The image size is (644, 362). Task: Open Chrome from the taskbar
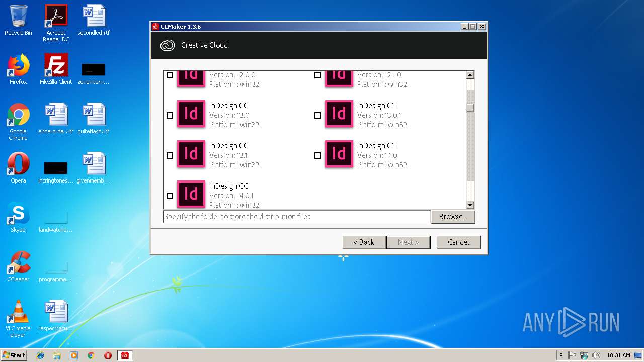(x=91, y=355)
